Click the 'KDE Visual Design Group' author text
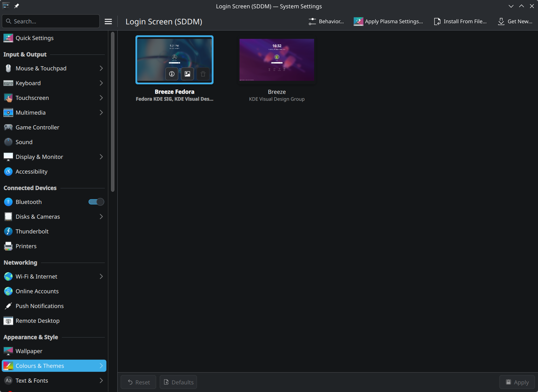 point(277,99)
